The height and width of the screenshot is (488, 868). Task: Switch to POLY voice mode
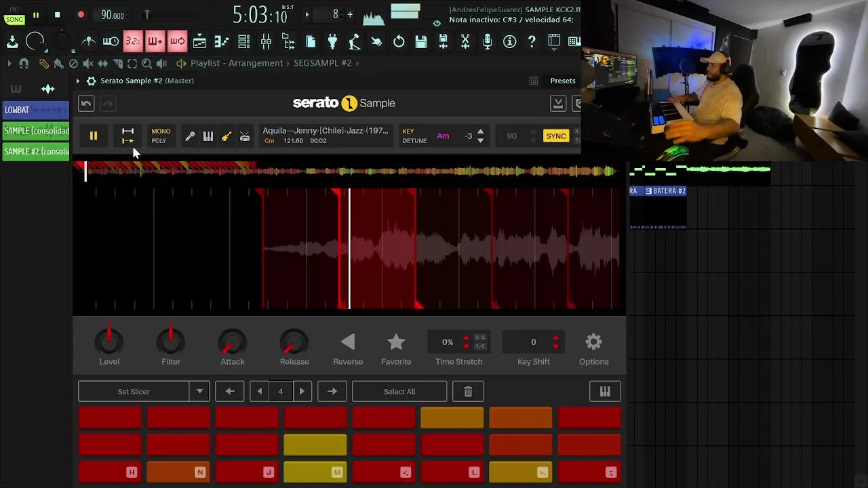pyautogui.click(x=159, y=141)
